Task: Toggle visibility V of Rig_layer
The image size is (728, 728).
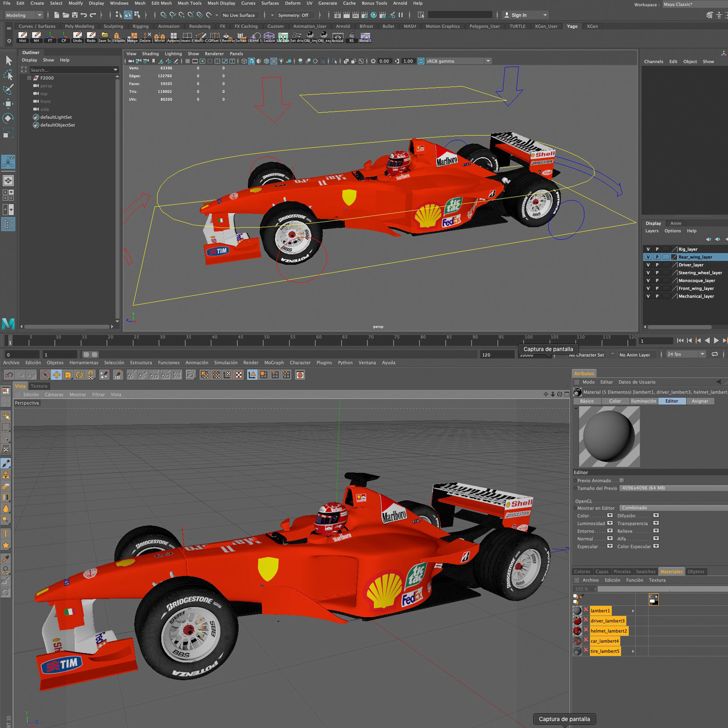Action: 648,249
